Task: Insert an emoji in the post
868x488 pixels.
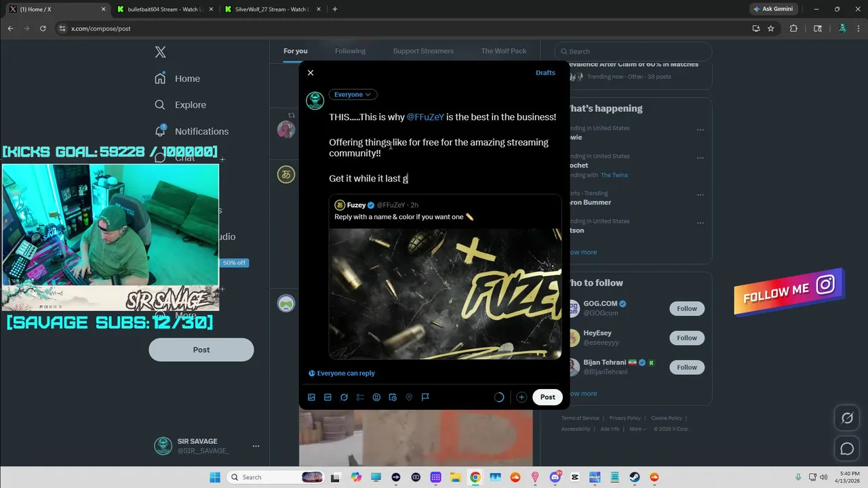Action: tap(376, 397)
